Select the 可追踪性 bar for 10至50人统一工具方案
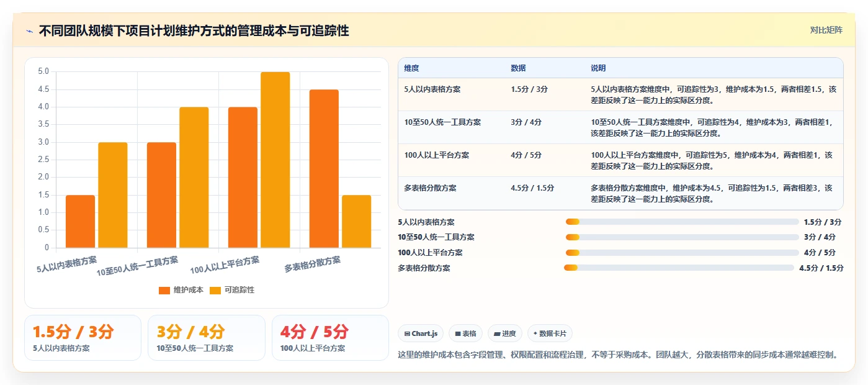Image resolution: width=868 pixels, height=385 pixels. (x=194, y=178)
